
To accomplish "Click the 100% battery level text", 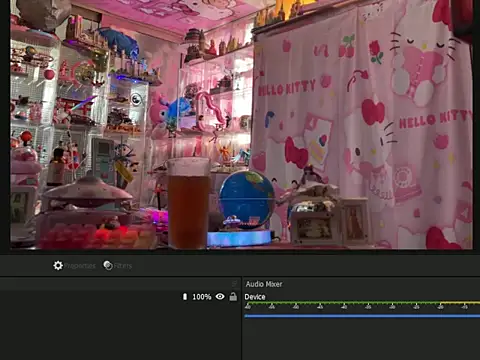I will (x=202, y=297).
